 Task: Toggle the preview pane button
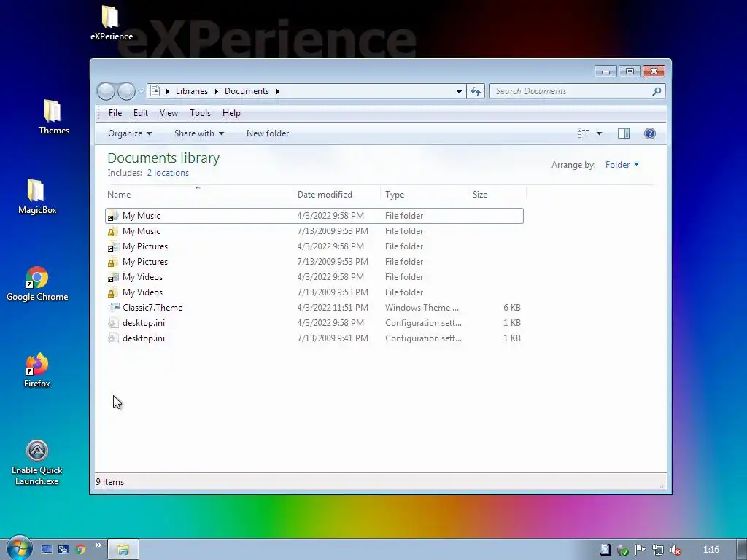(624, 133)
